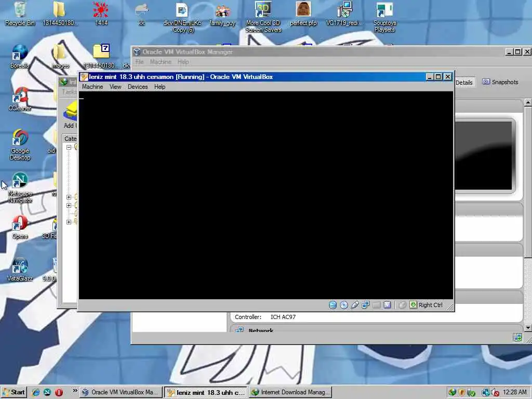The width and height of the screenshot is (532, 399).
Task: Collapse the top category tree node
Action: (x=69, y=147)
